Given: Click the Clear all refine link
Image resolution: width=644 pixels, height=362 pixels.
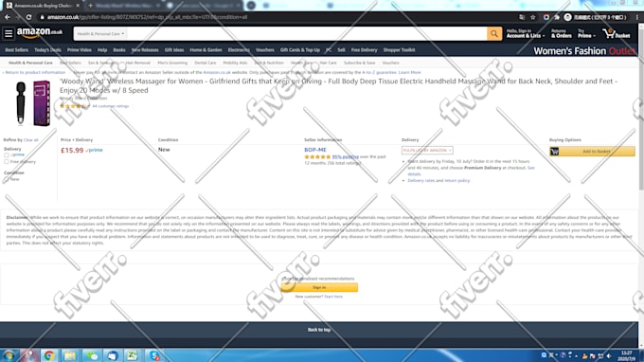Looking at the screenshot, I should (x=31, y=140).
